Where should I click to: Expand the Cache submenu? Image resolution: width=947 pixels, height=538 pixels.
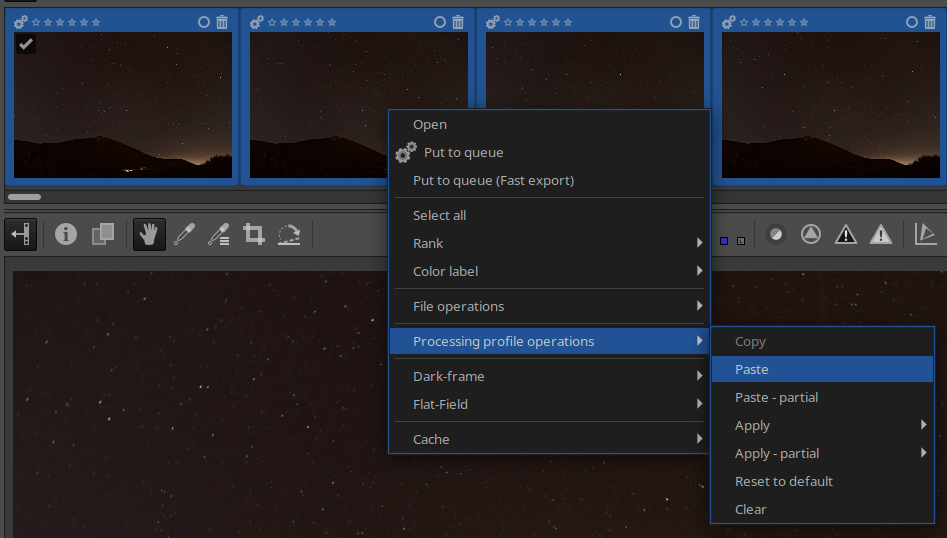[549, 439]
